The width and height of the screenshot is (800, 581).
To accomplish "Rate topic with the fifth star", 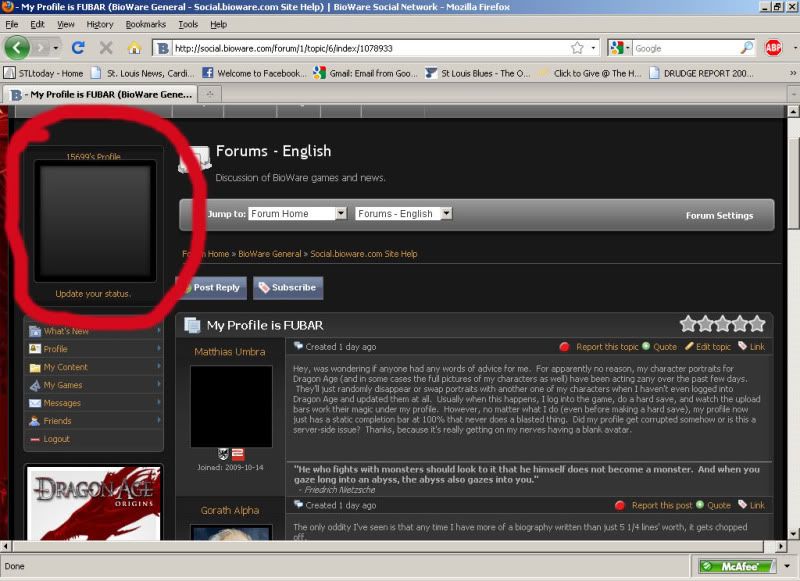I will point(757,324).
